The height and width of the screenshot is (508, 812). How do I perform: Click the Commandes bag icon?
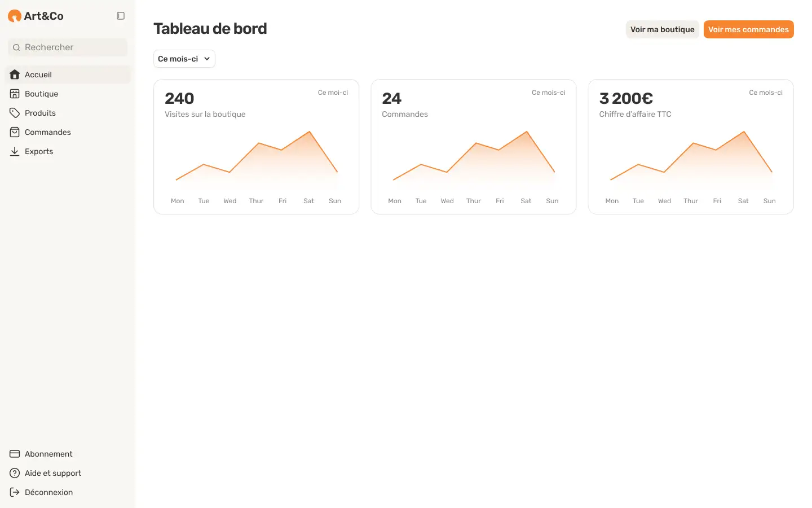[x=15, y=132]
